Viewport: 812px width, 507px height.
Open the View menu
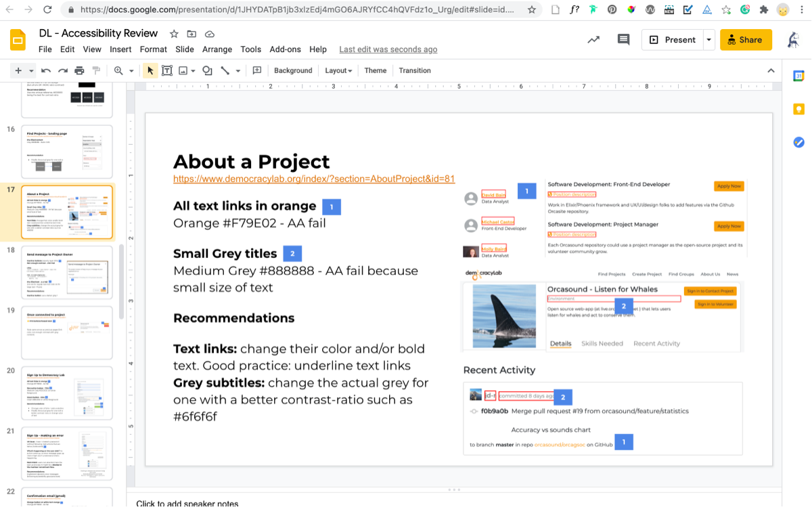tap(92, 49)
